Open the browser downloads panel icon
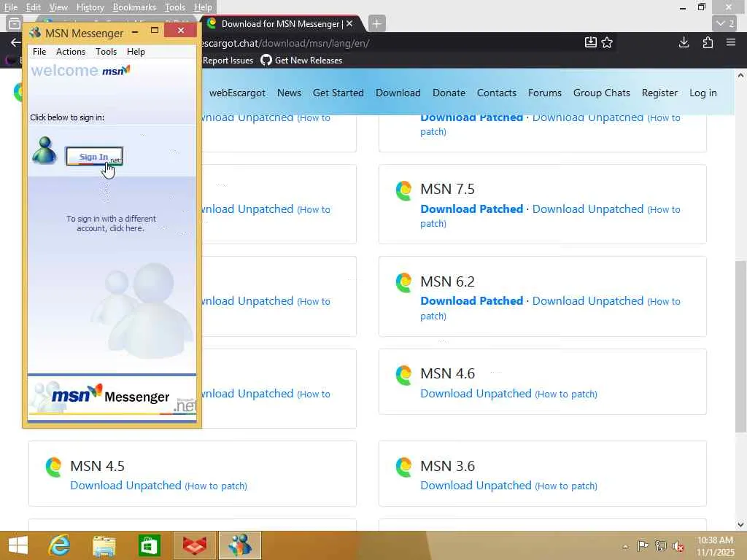The height and width of the screenshot is (560, 747). tap(684, 42)
